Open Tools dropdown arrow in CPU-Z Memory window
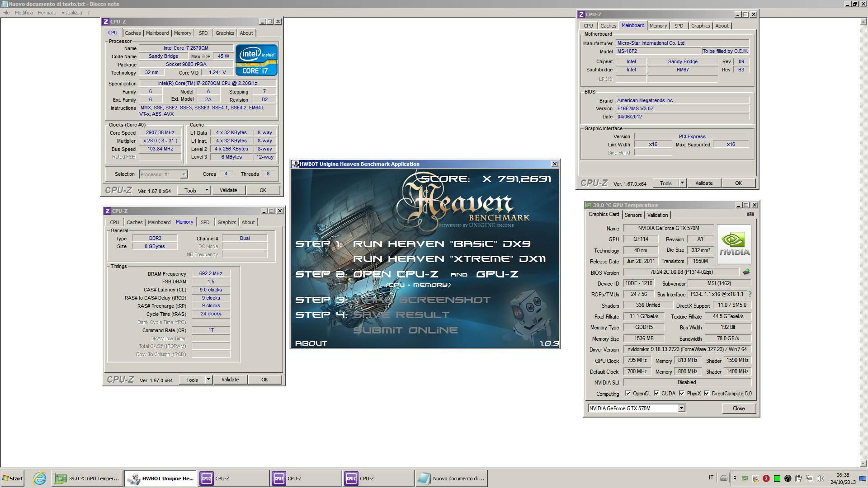The height and width of the screenshot is (488, 868). click(x=208, y=380)
